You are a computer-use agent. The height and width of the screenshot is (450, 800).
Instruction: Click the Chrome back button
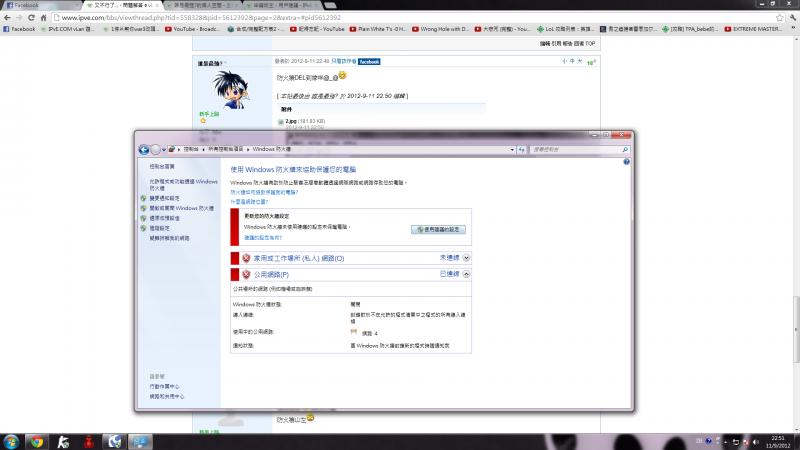click(x=7, y=17)
